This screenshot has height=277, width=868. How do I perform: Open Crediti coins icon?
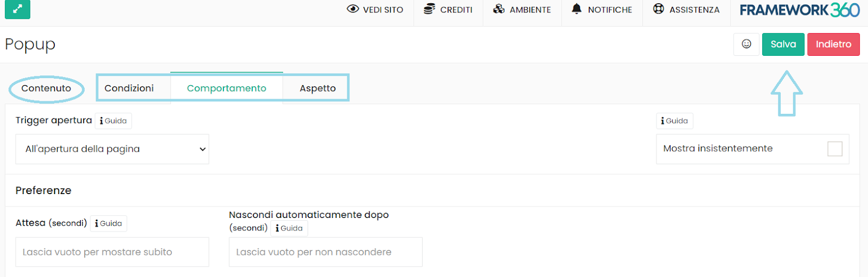click(x=429, y=9)
